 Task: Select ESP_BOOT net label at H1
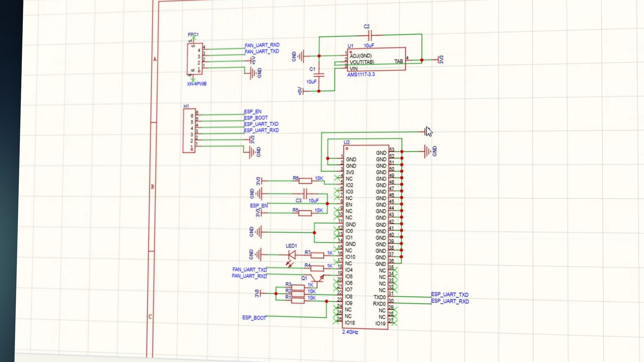pyautogui.click(x=256, y=118)
